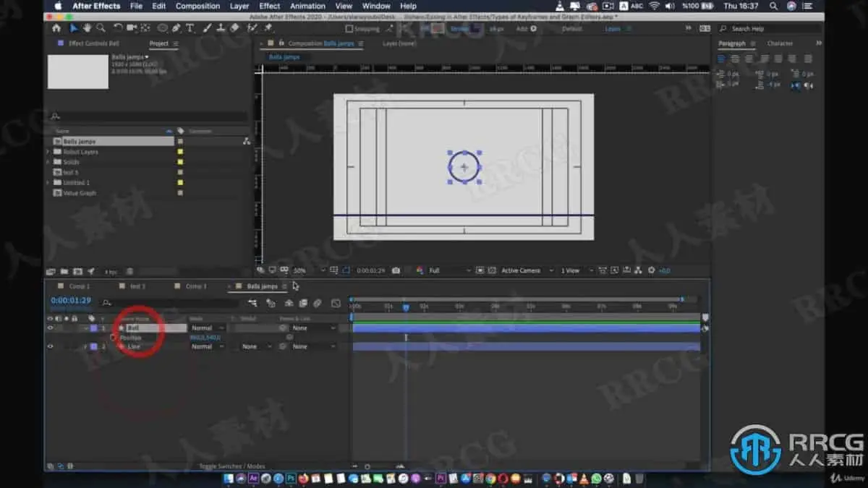Switch to the Effect Controls Ball tab
The height and width of the screenshot is (488, 868).
click(94, 43)
